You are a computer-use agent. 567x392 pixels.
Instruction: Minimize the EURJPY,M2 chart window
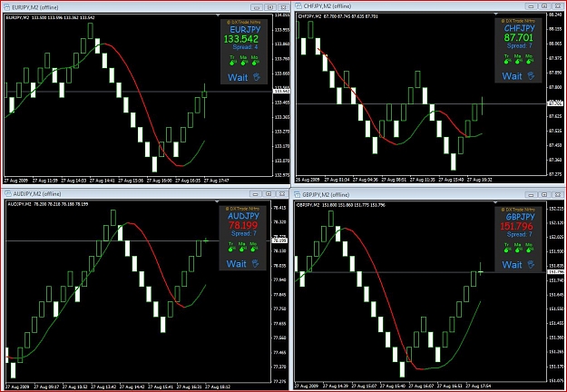tap(257, 7)
